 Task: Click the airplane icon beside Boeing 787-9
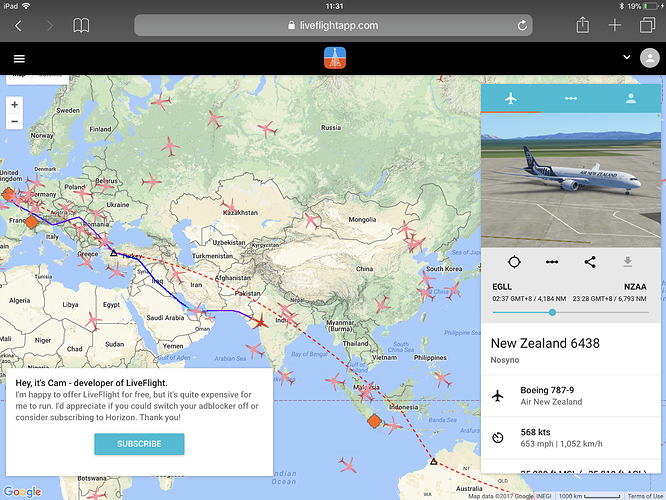pyautogui.click(x=497, y=396)
